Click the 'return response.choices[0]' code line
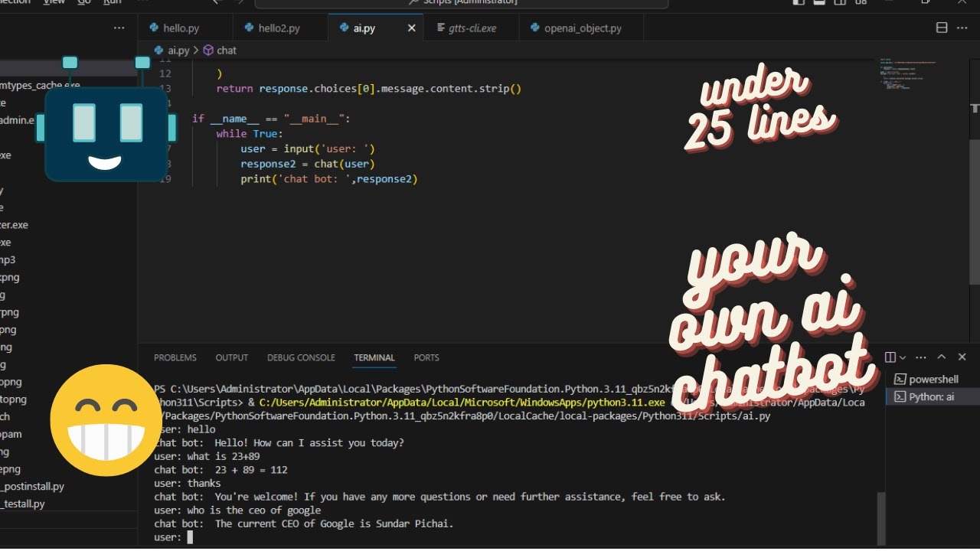This screenshot has height=551, width=980. pyautogui.click(x=368, y=89)
